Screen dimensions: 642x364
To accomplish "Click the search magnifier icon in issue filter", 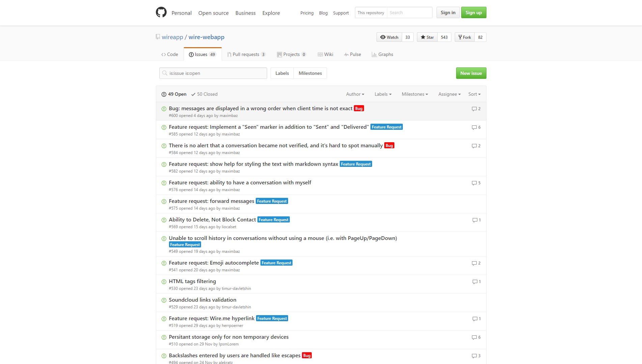I will [x=165, y=73].
